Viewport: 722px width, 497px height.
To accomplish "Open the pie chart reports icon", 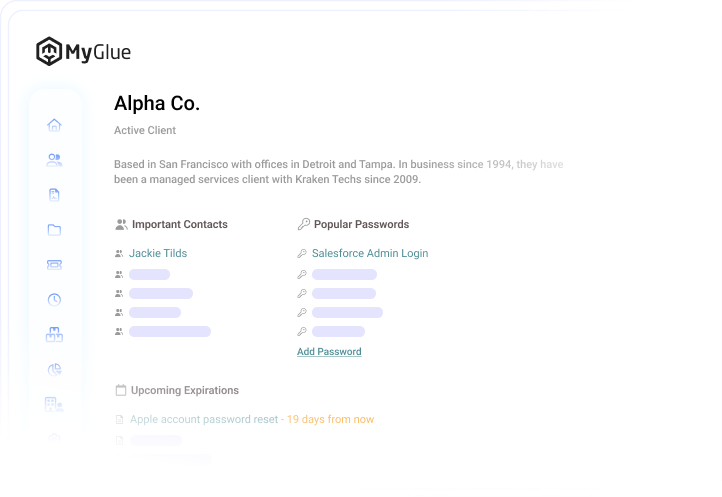I will (54, 369).
